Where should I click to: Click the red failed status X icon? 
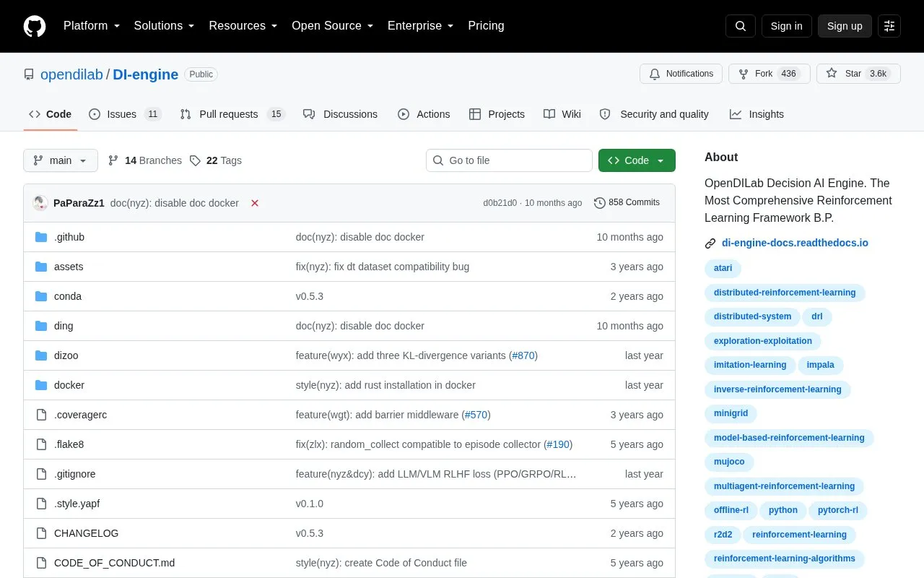click(255, 203)
